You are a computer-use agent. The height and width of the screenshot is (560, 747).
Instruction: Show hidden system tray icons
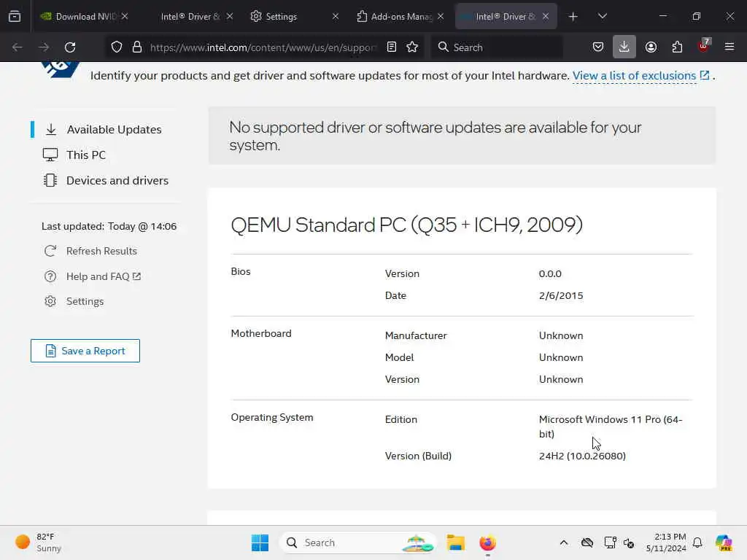[564, 542]
